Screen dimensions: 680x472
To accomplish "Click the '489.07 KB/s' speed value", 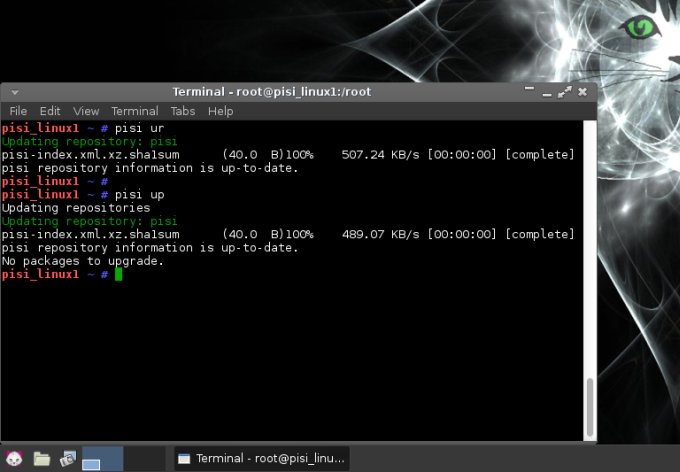I will pos(380,235).
